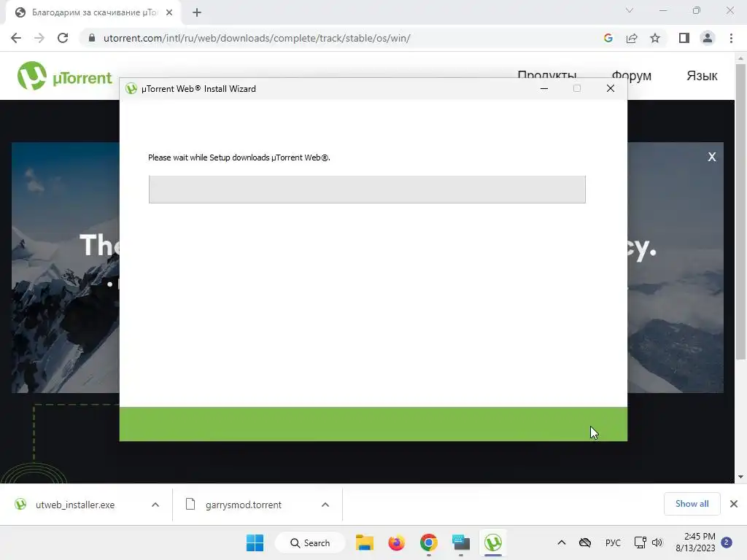
Task: Share this page via share icon
Action: pyautogui.click(x=632, y=38)
